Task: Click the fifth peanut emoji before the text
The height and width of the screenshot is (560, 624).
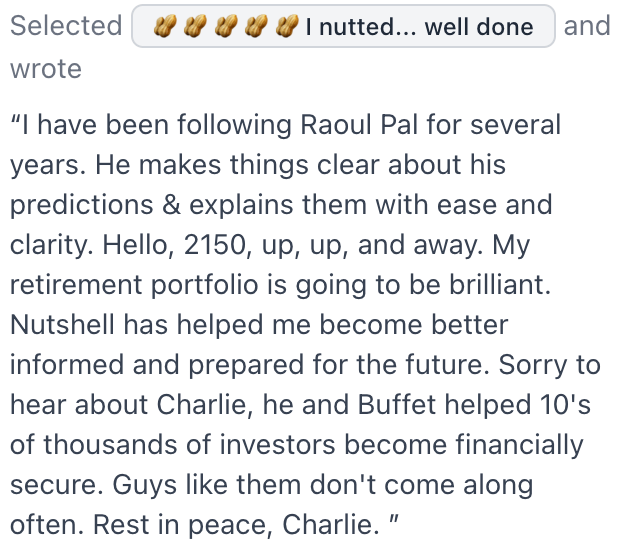Action: [x=287, y=26]
